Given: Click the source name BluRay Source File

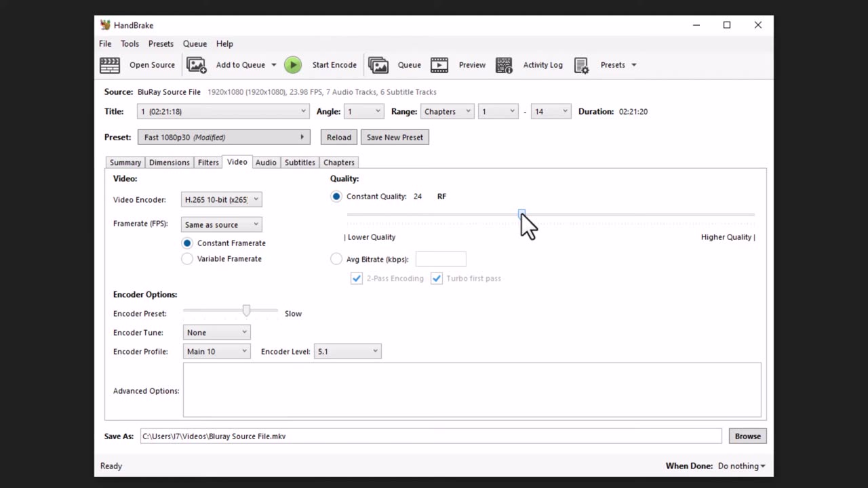Looking at the screenshot, I should pos(169,92).
